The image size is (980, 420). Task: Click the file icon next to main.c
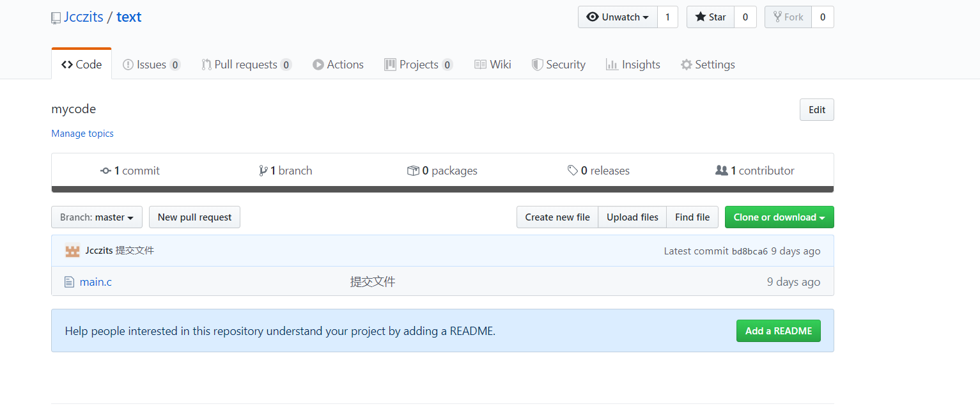[x=70, y=282]
